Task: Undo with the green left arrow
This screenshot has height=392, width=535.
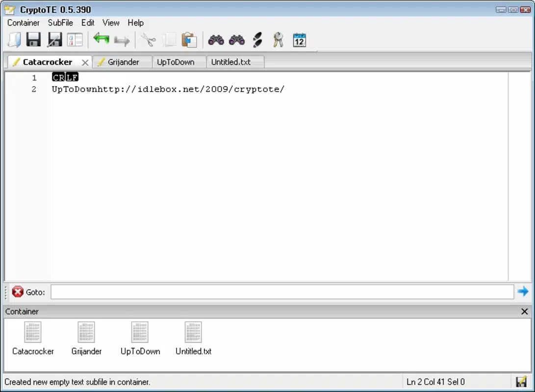Action: (102, 39)
